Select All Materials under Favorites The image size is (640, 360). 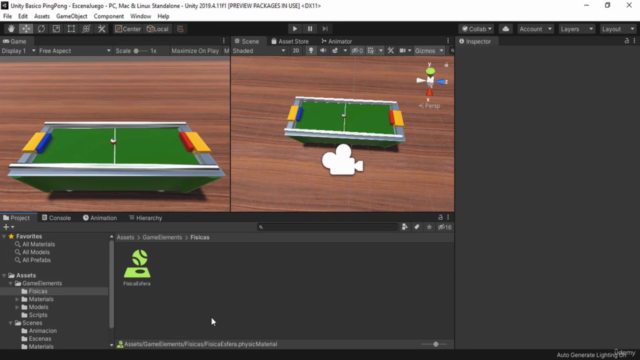[x=38, y=244]
